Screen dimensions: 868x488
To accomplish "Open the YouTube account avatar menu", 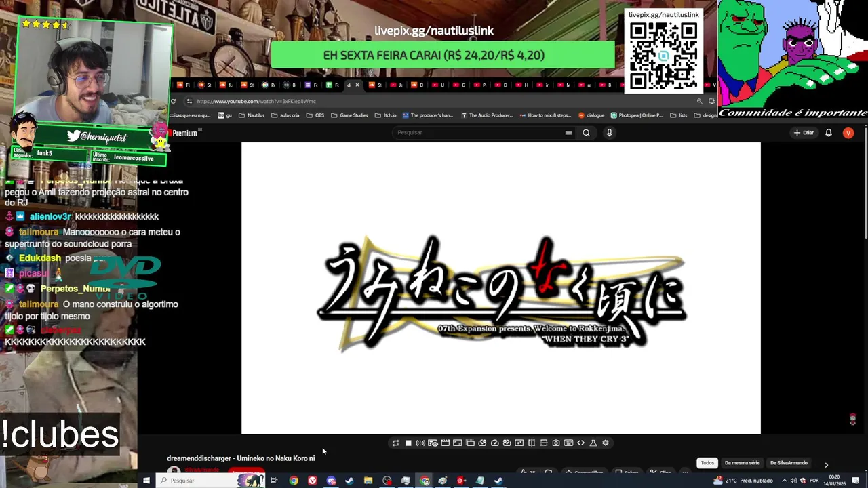I will coord(848,133).
